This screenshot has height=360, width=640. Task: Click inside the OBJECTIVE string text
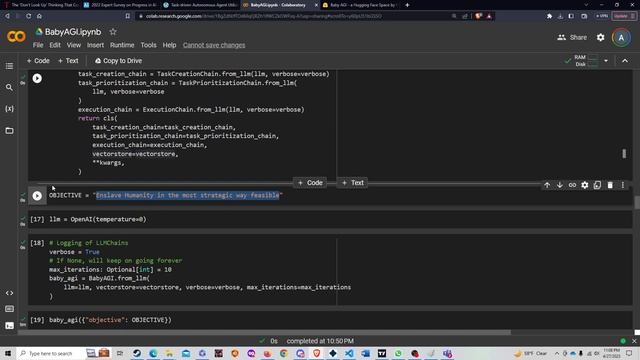tap(187, 195)
